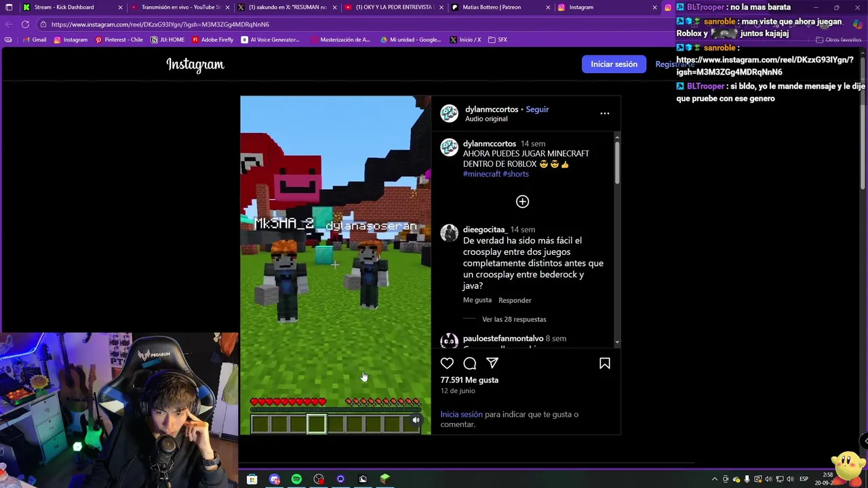Share the reel with the paper plane icon

pos(492,363)
